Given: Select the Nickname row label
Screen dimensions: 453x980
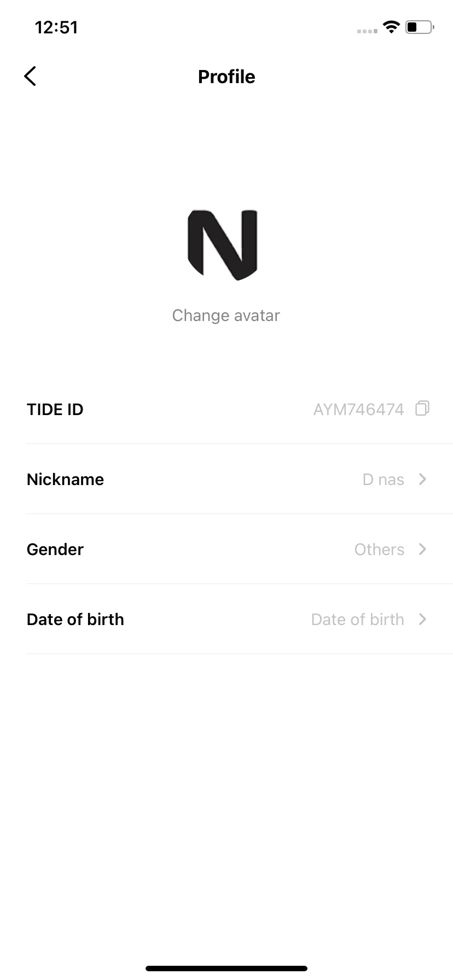Looking at the screenshot, I should (x=65, y=480).
